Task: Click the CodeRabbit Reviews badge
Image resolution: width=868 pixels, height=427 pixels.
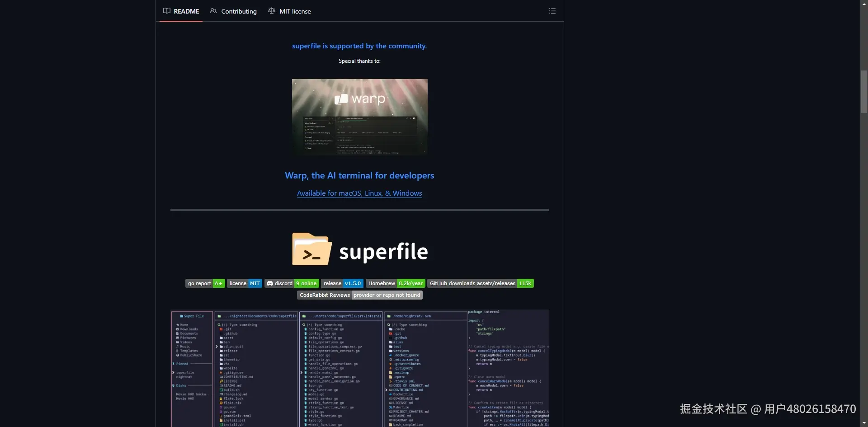Action: pyautogui.click(x=360, y=295)
